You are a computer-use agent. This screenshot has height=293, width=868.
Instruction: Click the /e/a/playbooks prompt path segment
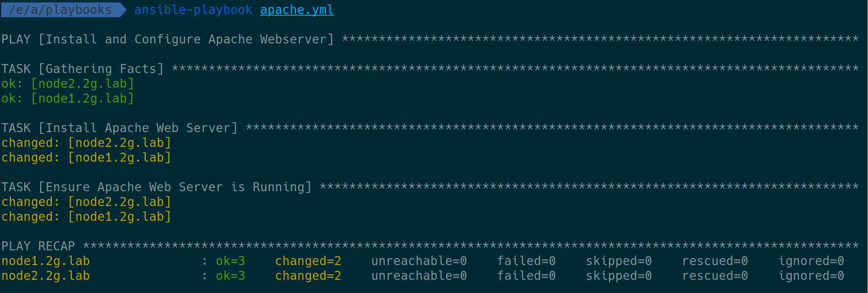pyautogui.click(x=60, y=10)
